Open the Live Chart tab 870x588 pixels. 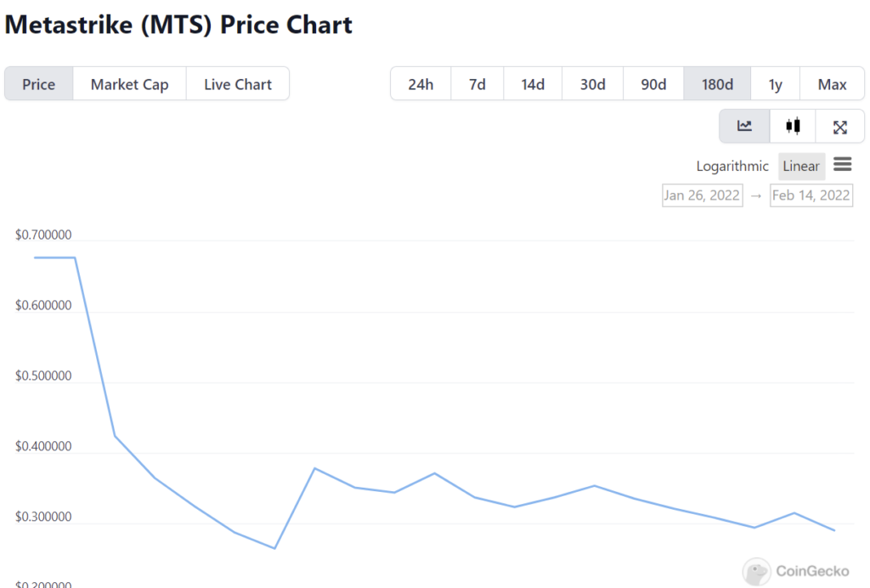click(x=238, y=84)
